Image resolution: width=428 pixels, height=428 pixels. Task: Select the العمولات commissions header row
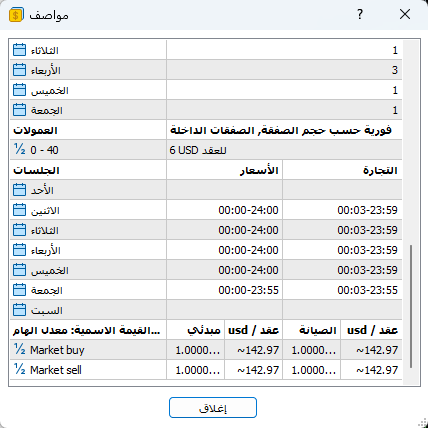(206, 130)
